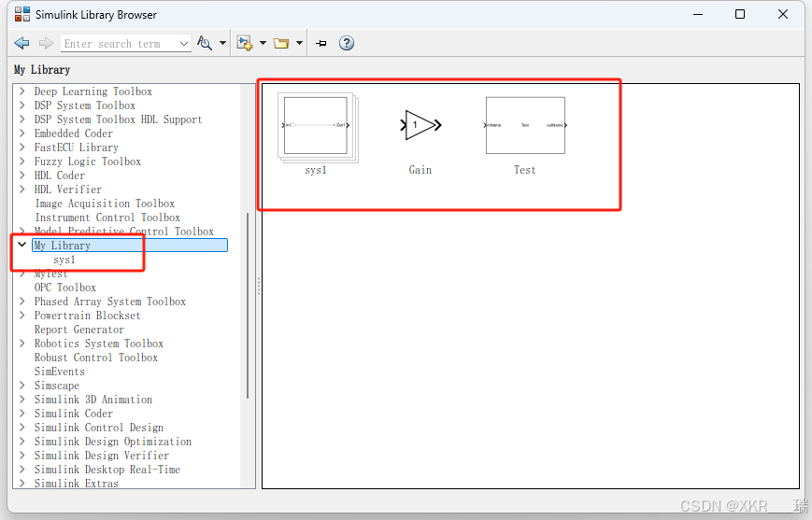Select Report Generator in tree
The width and height of the screenshot is (812, 520).
coord(79,329)
